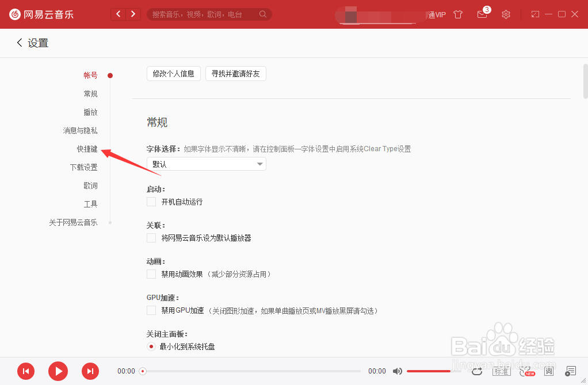
Task: Return from settings with the back chevron
Action: click(20, 43)
